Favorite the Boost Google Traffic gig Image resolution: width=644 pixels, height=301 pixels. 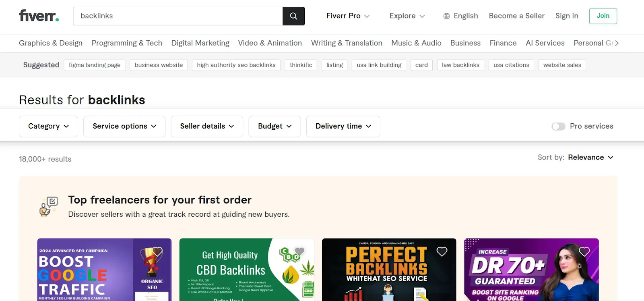(157, 251)
